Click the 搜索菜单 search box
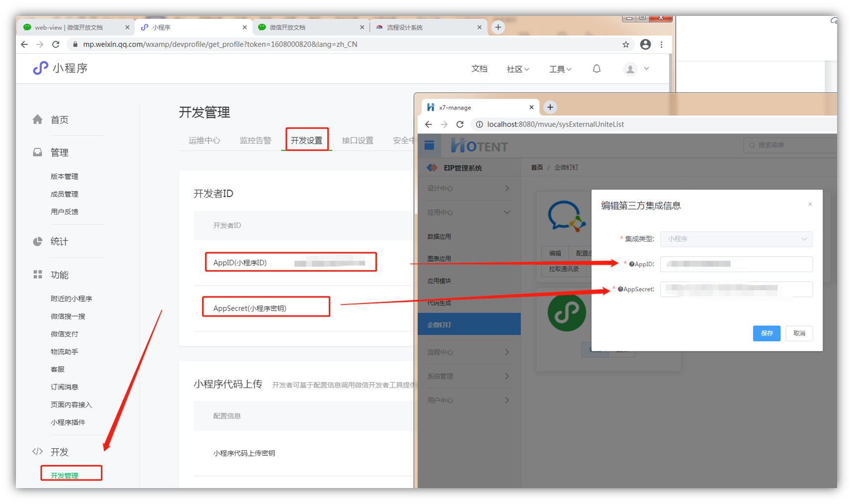The width and height of the screenshot is (853, 504). (x=791, y=145)
